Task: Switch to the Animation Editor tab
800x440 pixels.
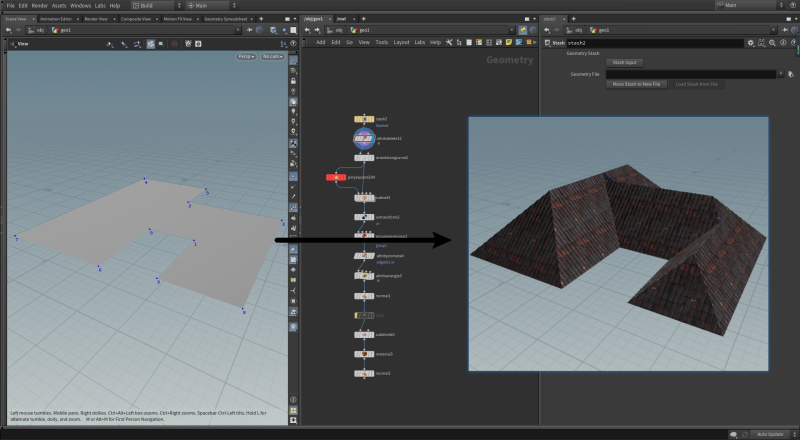Action: [x=56, y=18]
